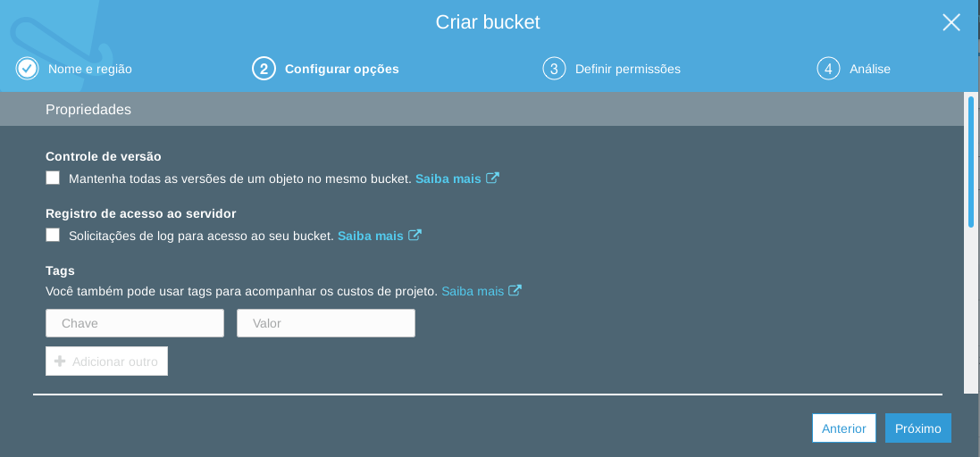Enable versioning checkbox for the bucket

(x=54, y=179)
